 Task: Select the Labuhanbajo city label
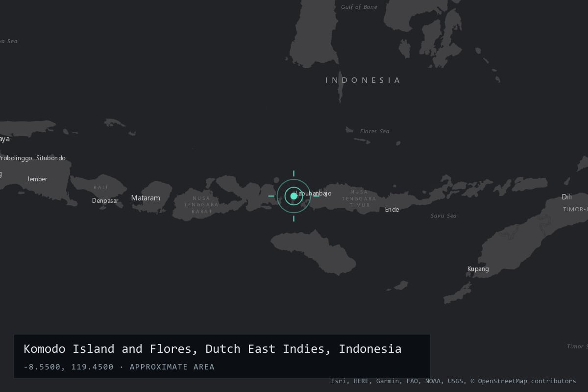[314, 194]
